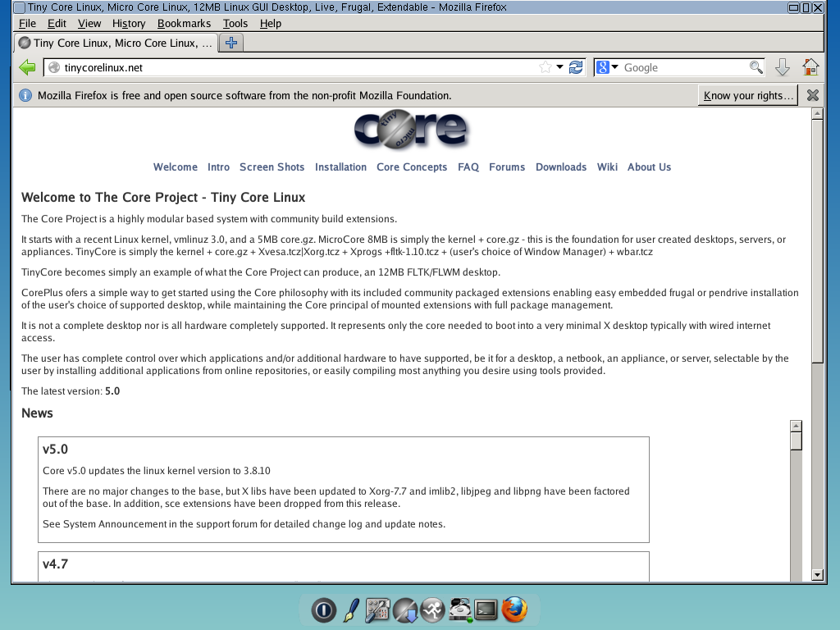This screenshot has width=840, height=630.
Task: Click Firefox icon in dock
Action: 514,609
